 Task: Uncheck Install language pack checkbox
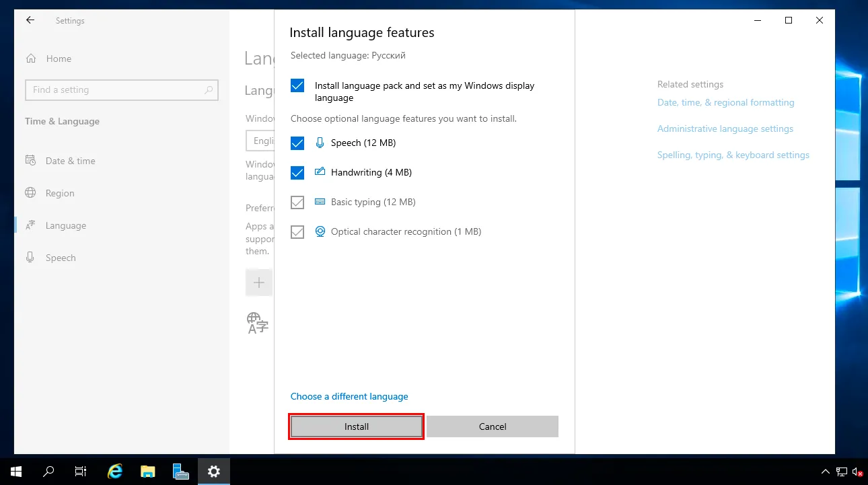297,86
